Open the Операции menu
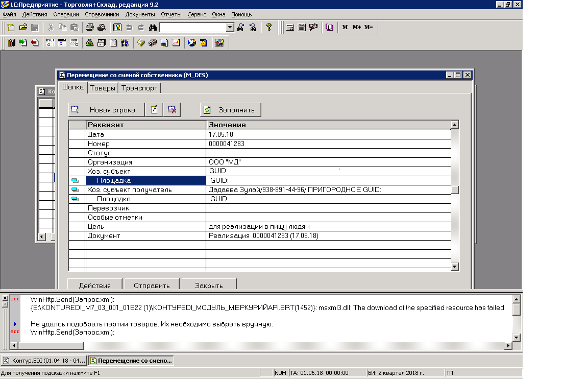 pyautogui.click(x=66, y=14)
